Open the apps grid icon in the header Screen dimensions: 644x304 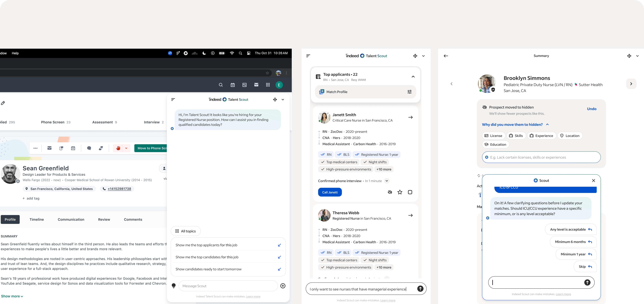[x=268, y=85]
